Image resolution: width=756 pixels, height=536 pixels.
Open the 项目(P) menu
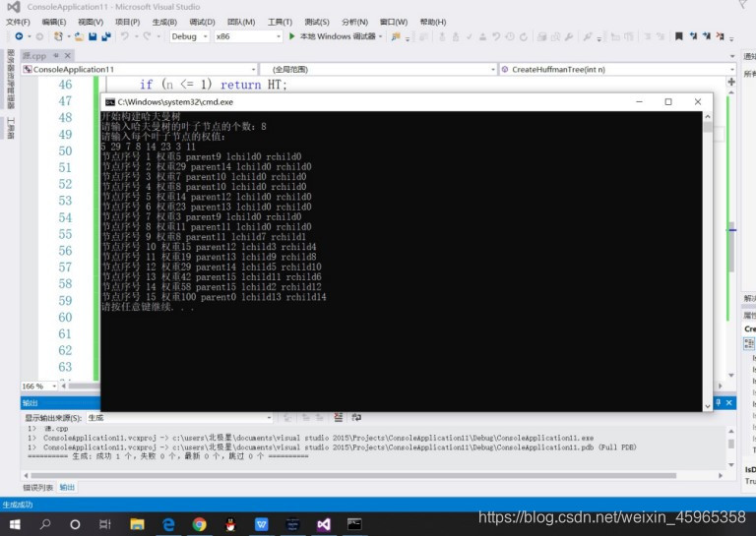[x=127, y=22]
